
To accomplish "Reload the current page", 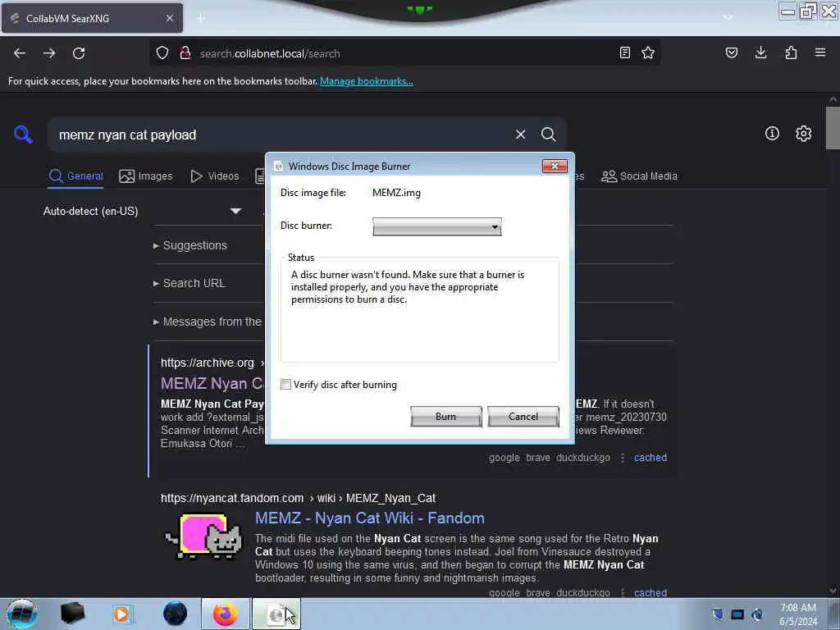I will click(79, 53).
